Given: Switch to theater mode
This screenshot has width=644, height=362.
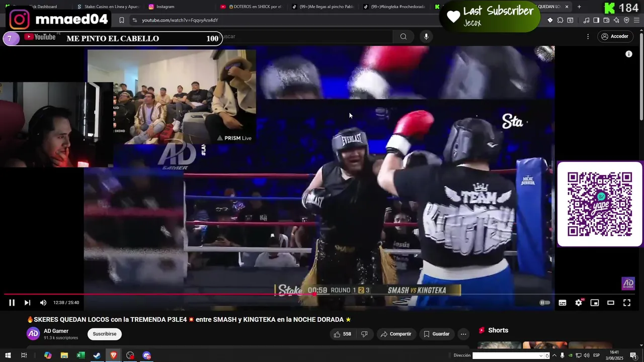Looking at the screenshot, I should point(611,303).
